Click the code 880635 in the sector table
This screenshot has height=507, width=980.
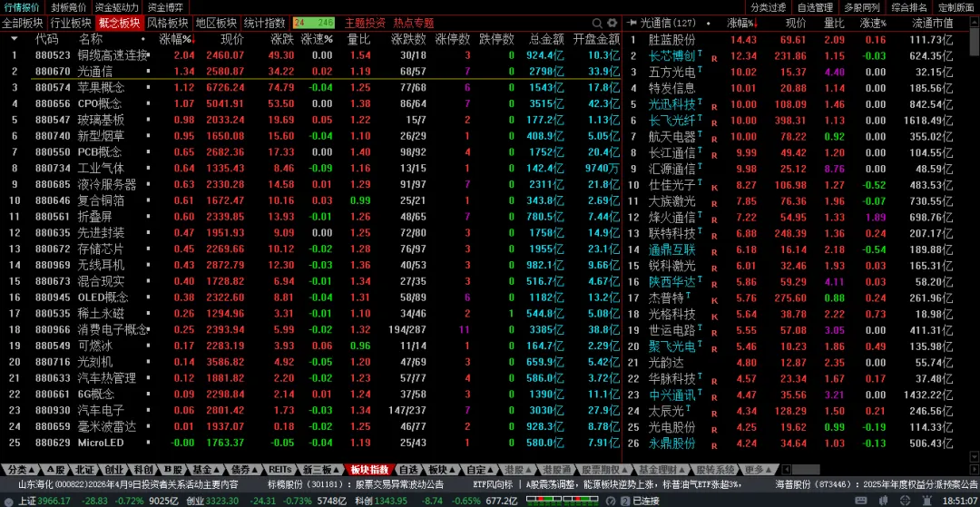click(53, 233)
